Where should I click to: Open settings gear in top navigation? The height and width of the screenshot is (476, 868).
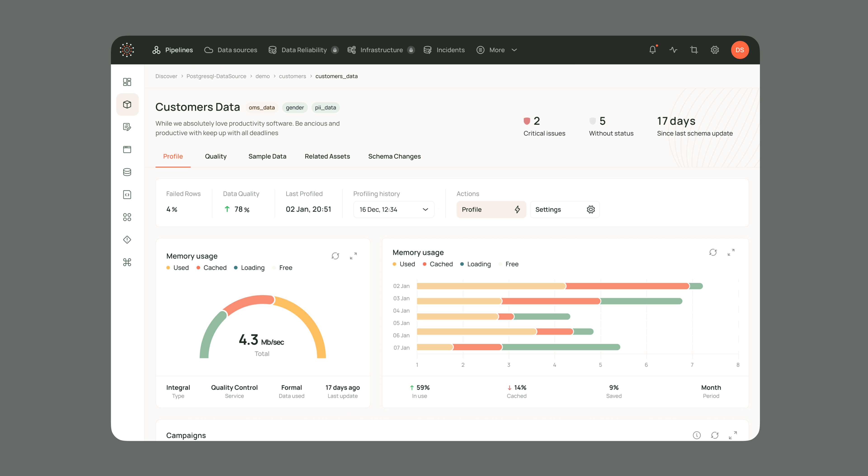click(x=715, y=50)
